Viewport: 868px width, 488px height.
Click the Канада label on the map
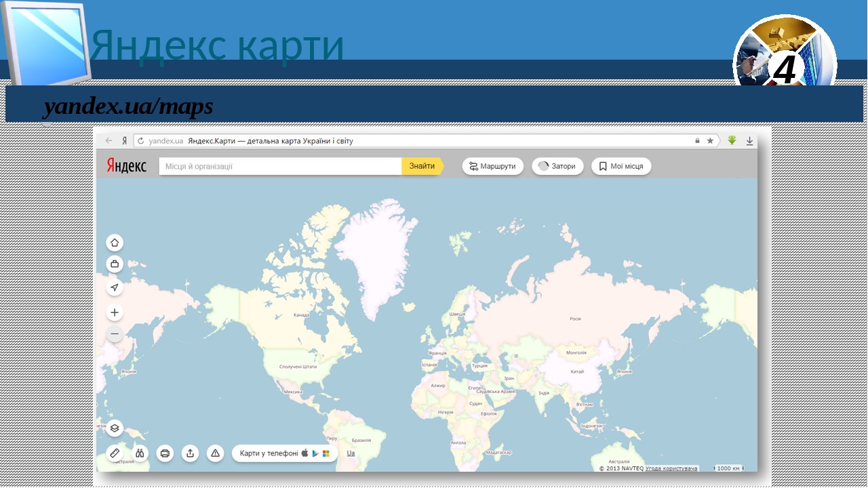[301, 315]
